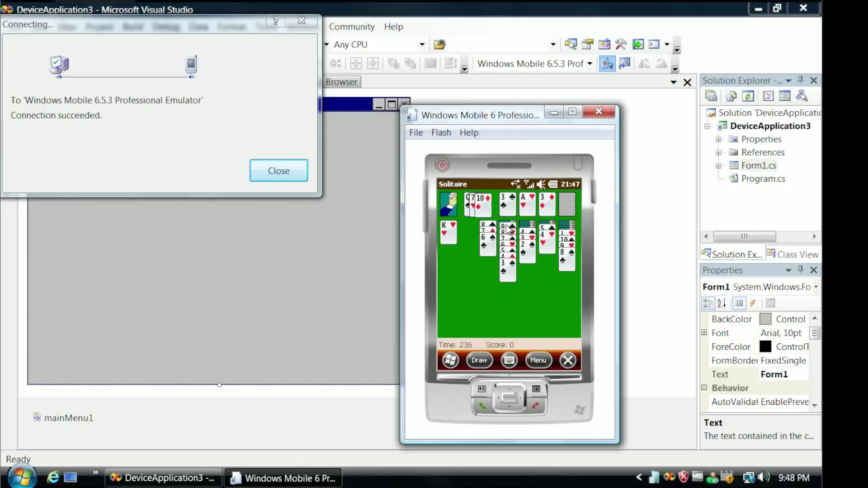Viewport: 868px width, 488px height.
Task: Click the emulator power button
Action: point(442,165)
